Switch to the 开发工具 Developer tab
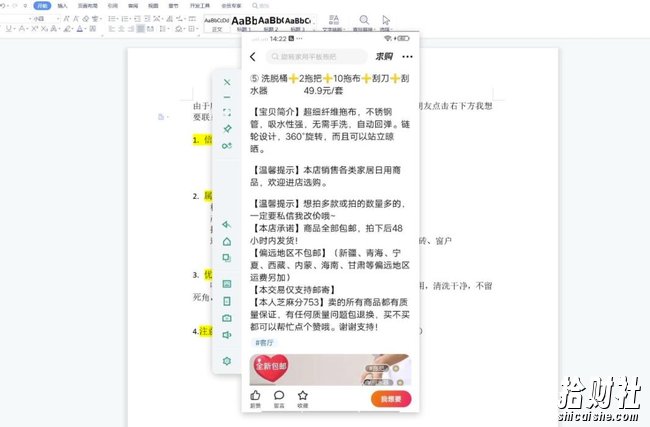Image resolution: width=650 pixels, height=427 pixels. [x=200, y=6]
